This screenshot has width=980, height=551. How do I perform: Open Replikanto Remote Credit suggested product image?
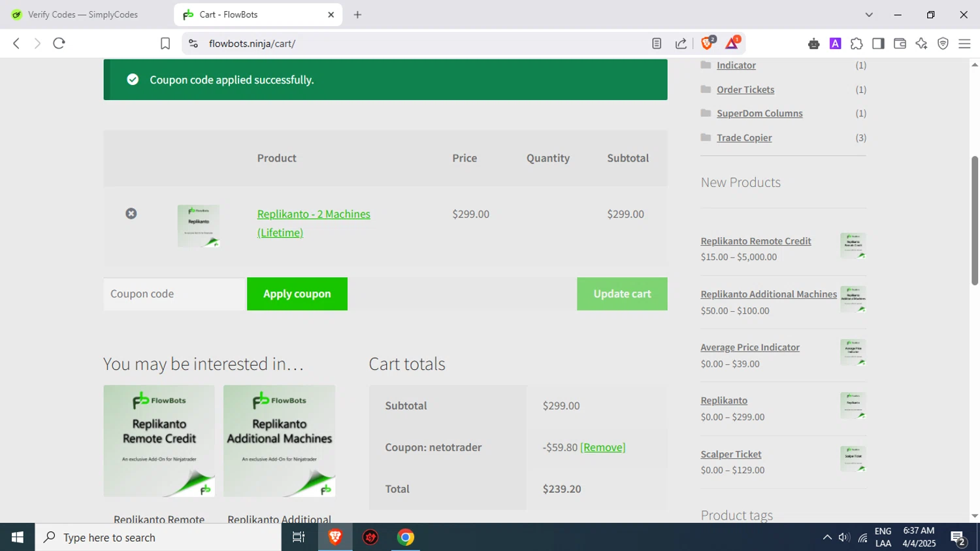pyautogui.click(x=159, y=441)
